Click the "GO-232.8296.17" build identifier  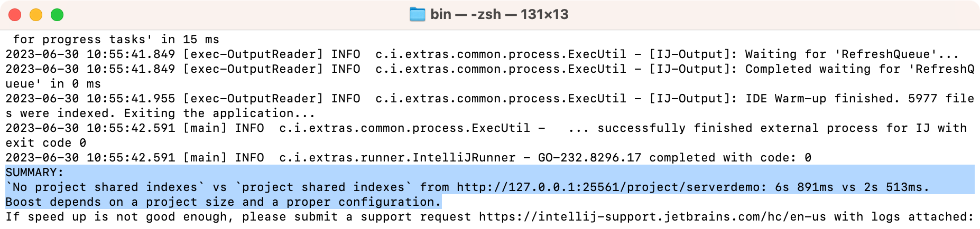click(x=589, y=158)
